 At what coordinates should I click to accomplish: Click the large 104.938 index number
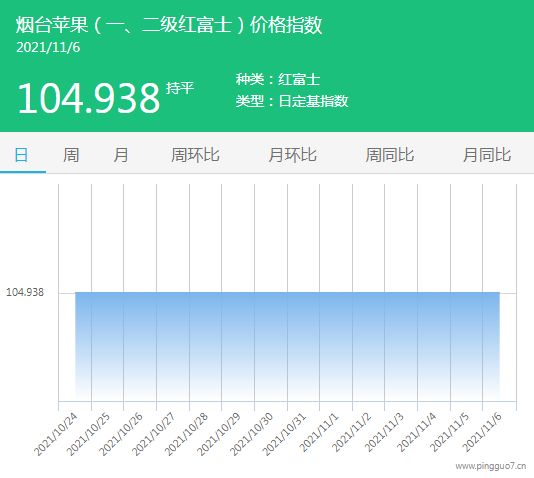[89, 98]
